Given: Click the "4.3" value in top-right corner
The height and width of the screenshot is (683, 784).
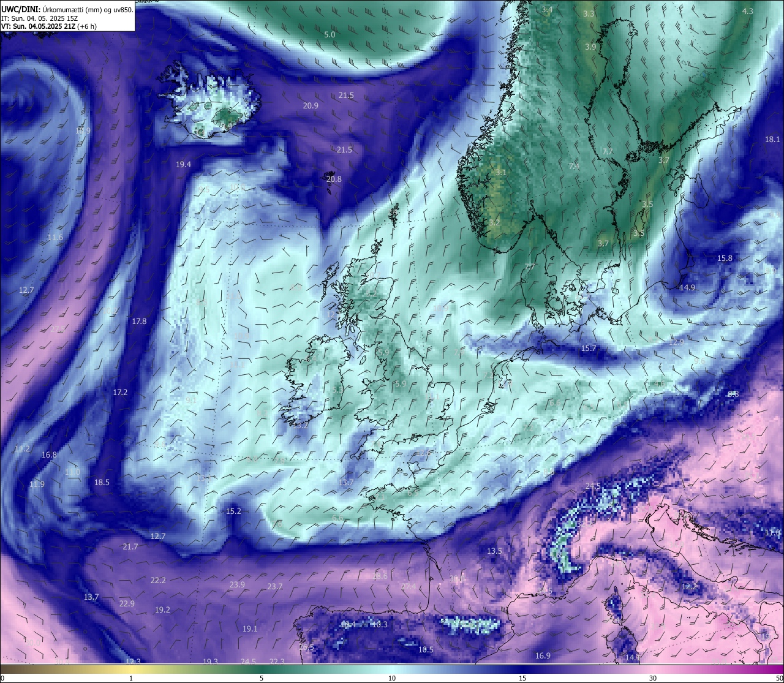Looking at the screenshot, I should click(x=748, y=12).
